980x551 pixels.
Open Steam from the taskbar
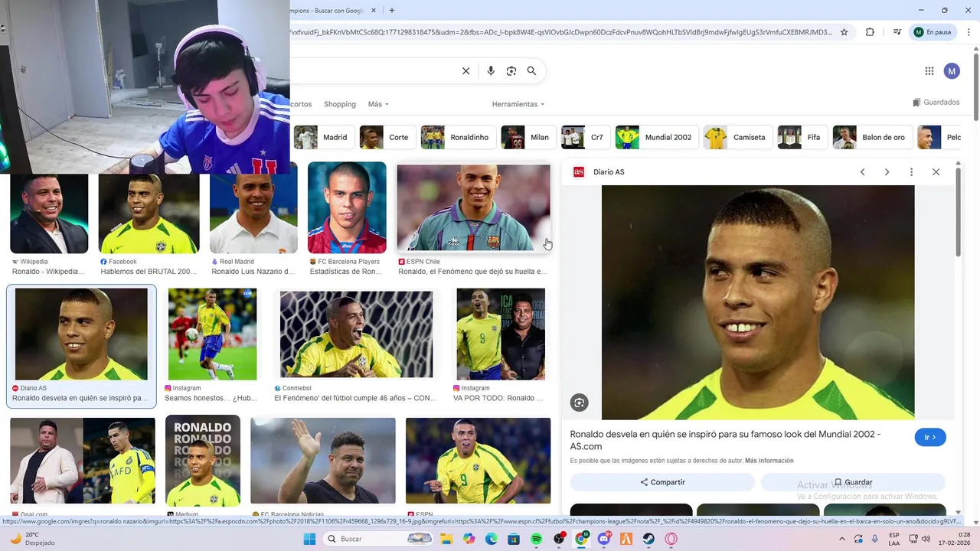(648, 539)
